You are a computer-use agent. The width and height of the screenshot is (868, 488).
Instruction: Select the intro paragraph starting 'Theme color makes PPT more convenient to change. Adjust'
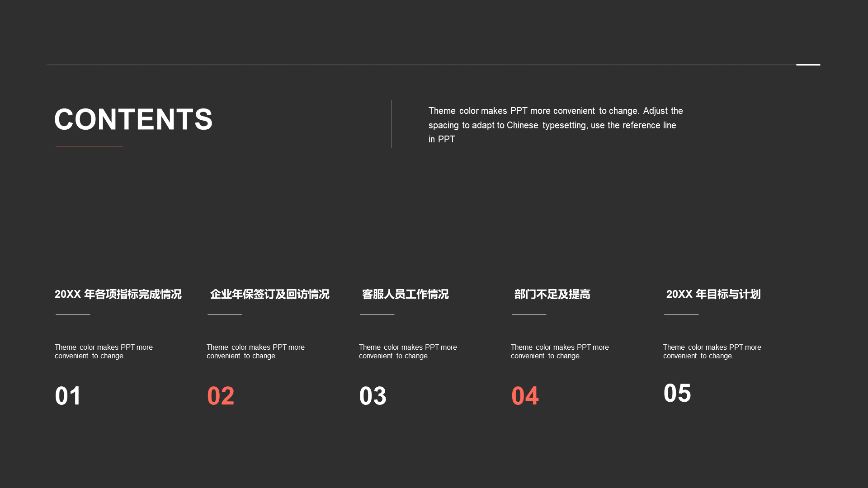pyautogui.click(x=556, y=125)
